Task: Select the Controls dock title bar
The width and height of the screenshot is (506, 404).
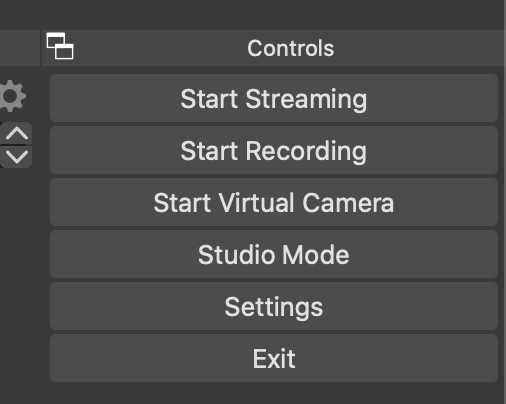Action: [x=273, y=48]
